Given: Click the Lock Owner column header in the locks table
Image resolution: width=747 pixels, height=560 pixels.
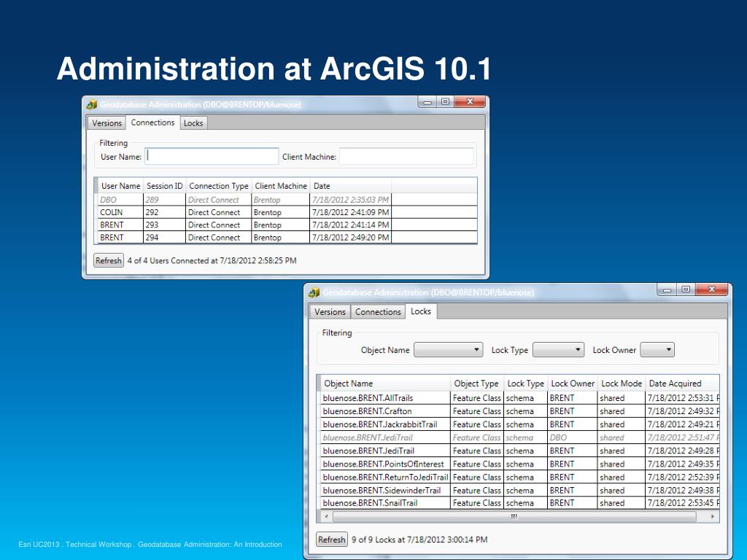Looking at the screenshot, I should click(x=573, y=384).
